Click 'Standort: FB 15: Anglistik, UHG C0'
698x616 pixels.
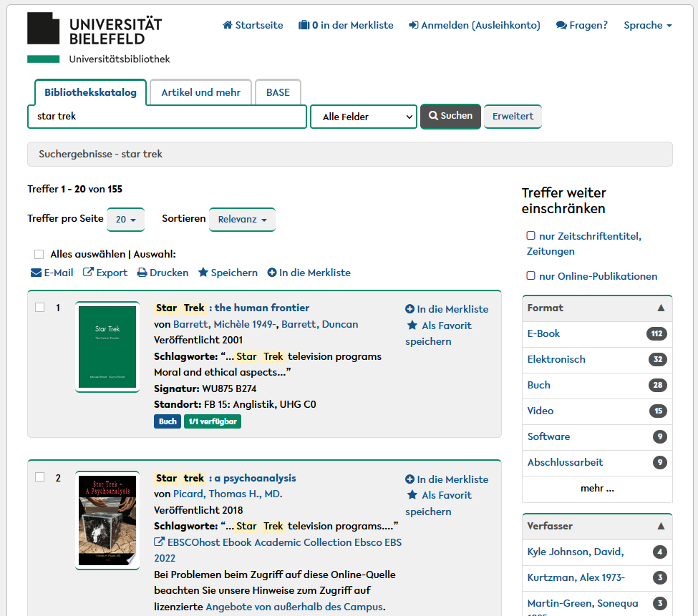(235, 404)
